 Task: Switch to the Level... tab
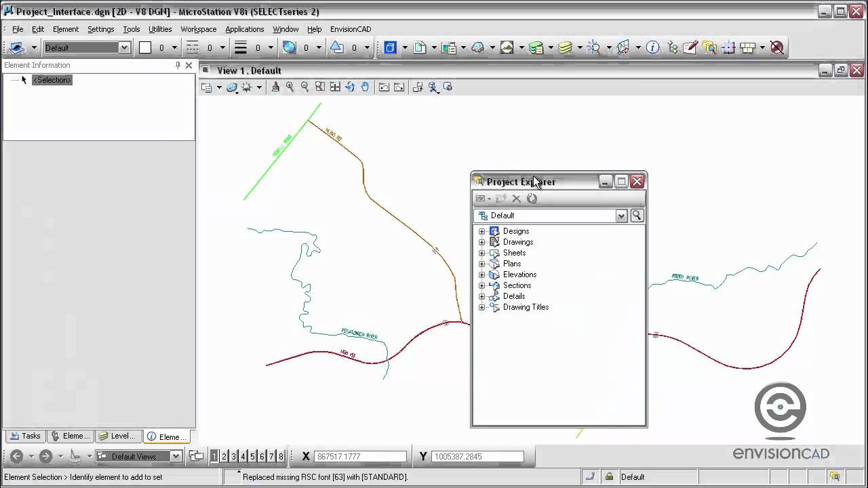pyautogui.click(x=117, y=436)
